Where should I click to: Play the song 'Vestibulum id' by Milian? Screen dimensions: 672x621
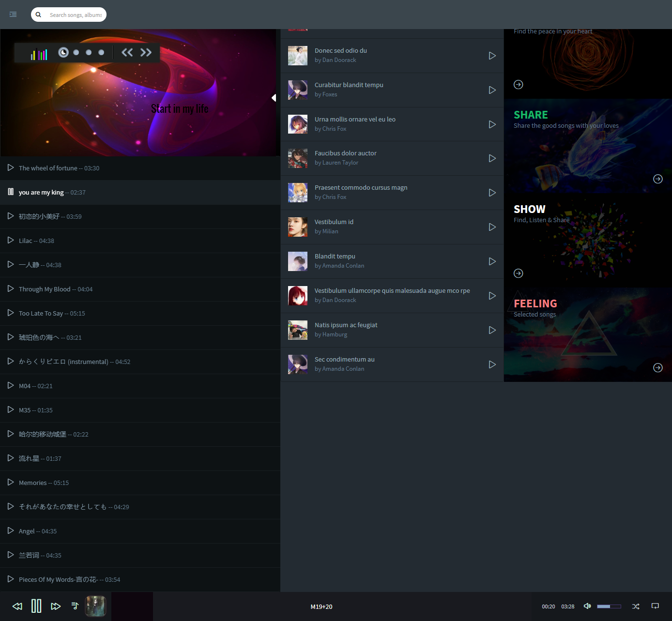tap(492, 227)
